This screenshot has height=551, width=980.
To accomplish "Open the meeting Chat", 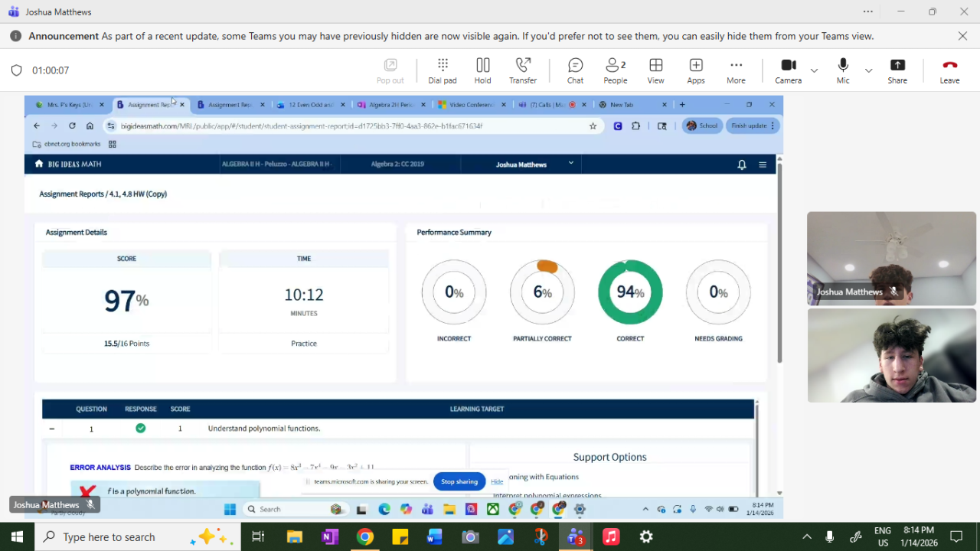I will (575, 70).
